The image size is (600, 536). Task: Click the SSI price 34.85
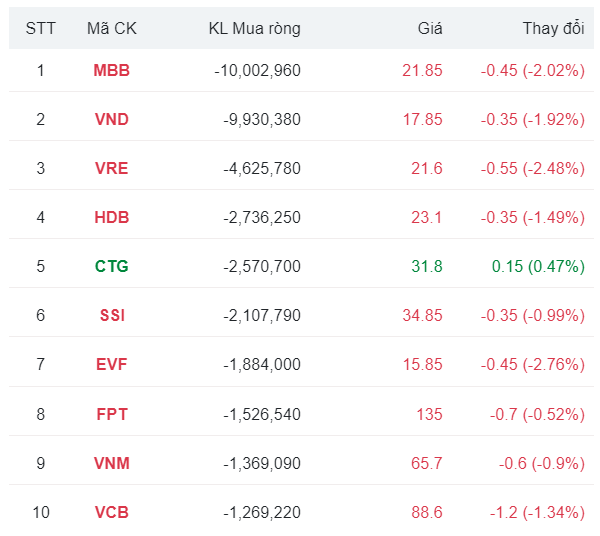(422, 315)
